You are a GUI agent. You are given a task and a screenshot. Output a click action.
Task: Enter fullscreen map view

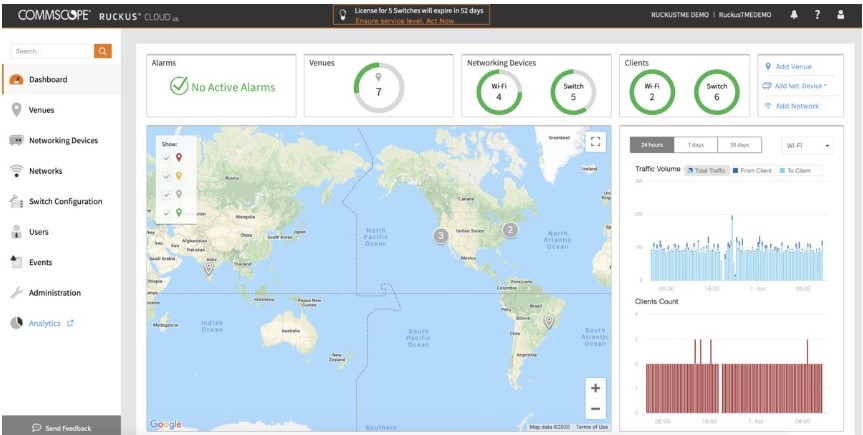pyautogui.click(x=596, y=142)
